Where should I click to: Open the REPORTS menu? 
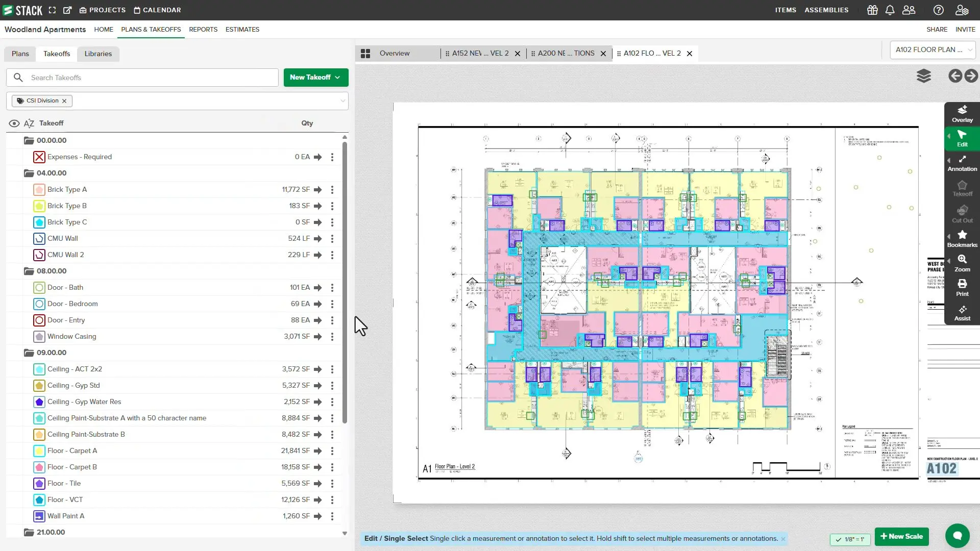coord(203,30)
